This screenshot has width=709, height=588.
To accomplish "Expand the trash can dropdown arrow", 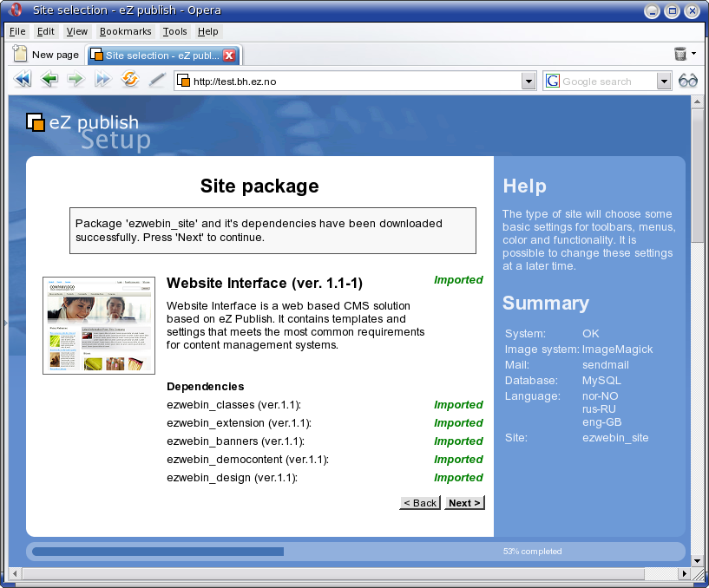I will 694,54.
